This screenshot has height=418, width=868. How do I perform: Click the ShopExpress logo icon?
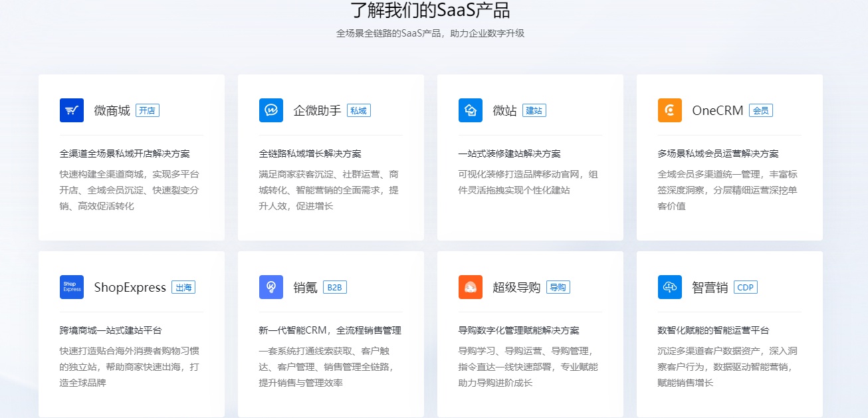tap(72, 287)
